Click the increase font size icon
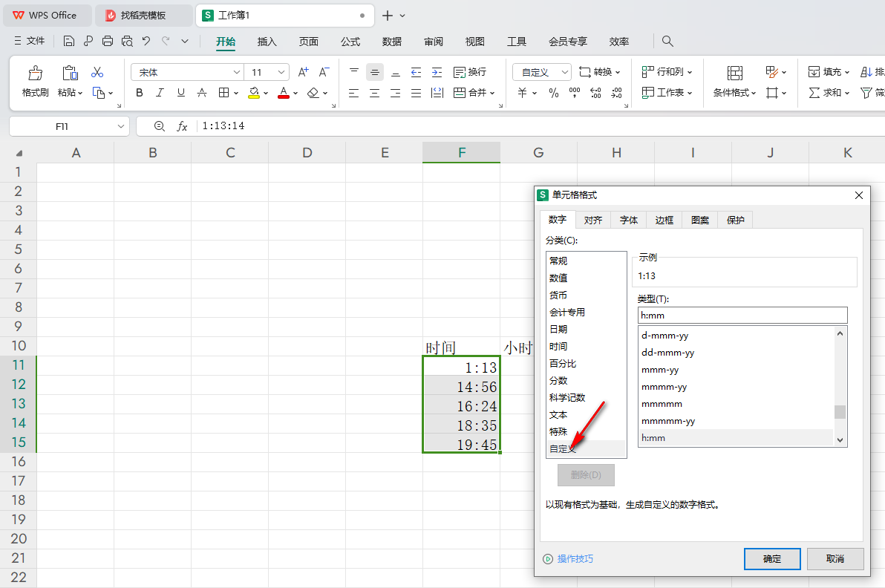 (303, 72)
